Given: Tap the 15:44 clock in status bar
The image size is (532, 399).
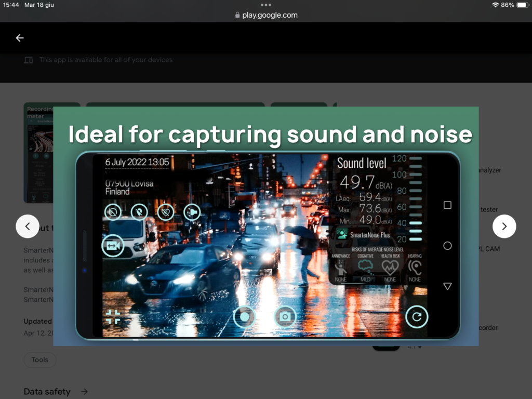Looking at the screenshot, I should (11, 5).
